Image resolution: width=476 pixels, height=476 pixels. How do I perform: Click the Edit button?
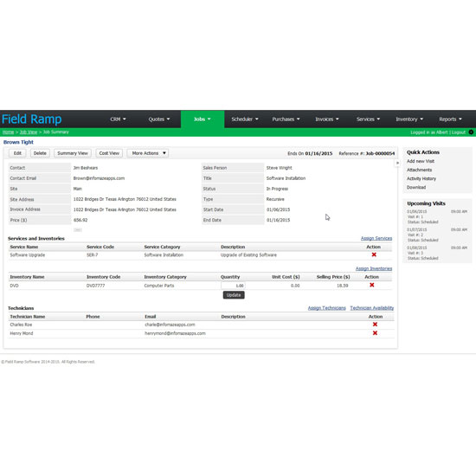[x=17, y=153]
